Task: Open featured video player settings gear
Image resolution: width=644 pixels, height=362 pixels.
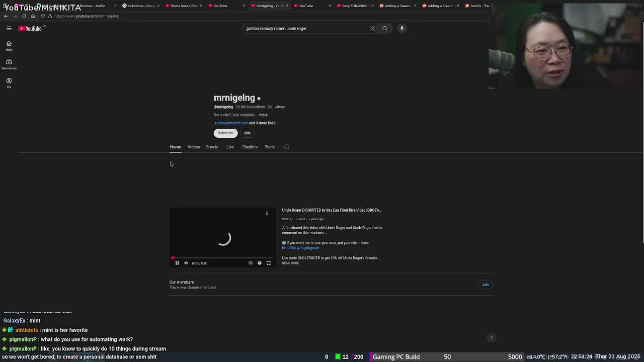Action: coord(260,263)
